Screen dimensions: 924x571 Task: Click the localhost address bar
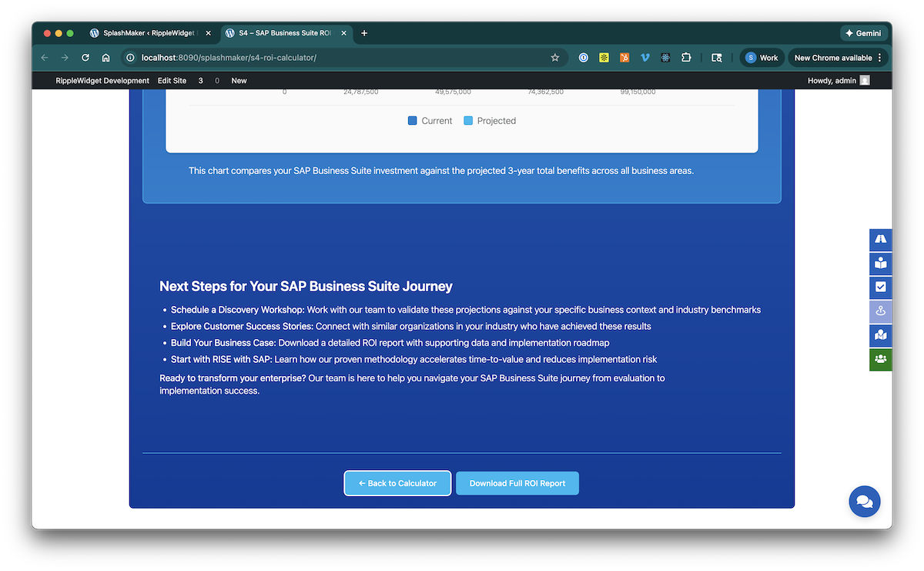(339, 58)
